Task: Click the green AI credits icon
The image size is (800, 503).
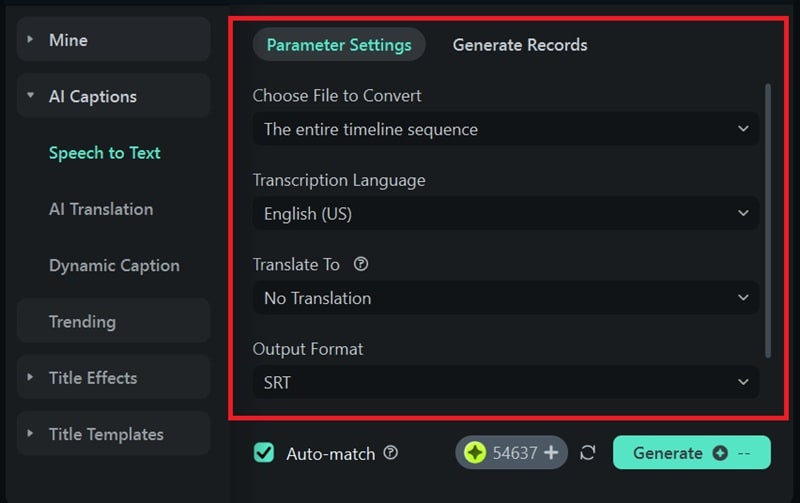Action: (475, 453)
